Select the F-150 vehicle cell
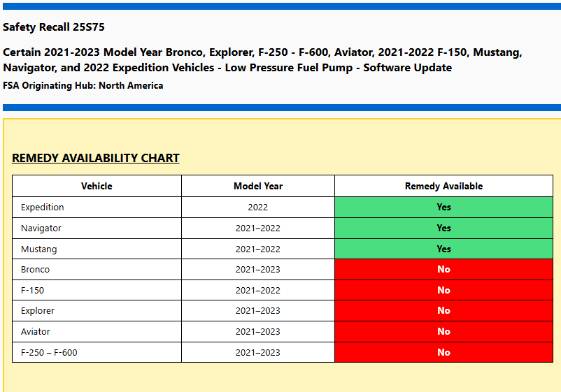561x392 pixels. [97, 290]
